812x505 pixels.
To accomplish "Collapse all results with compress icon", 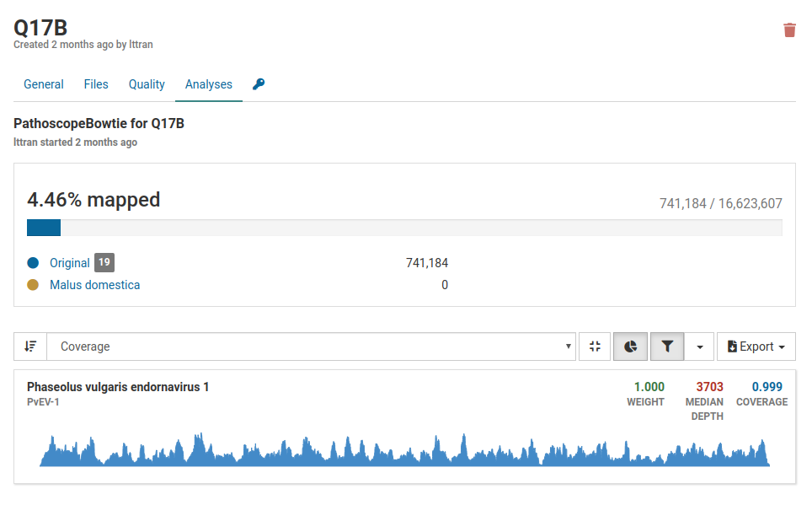I will [x=595, y=347].
